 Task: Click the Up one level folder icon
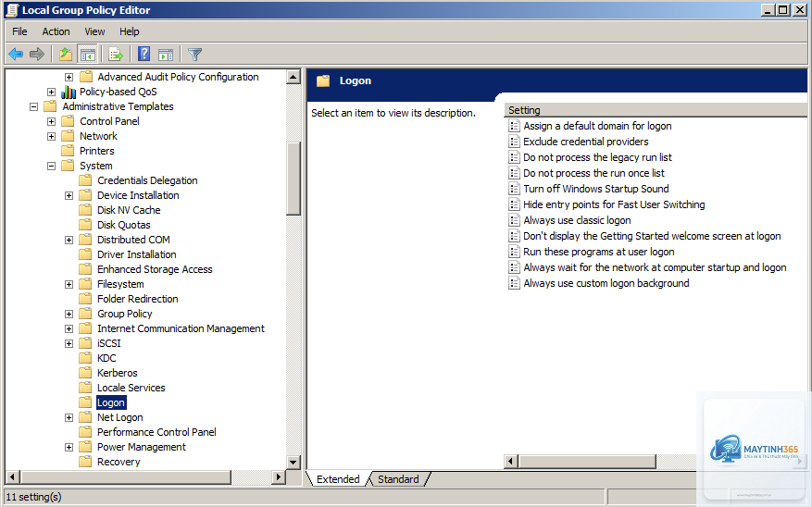66,54
